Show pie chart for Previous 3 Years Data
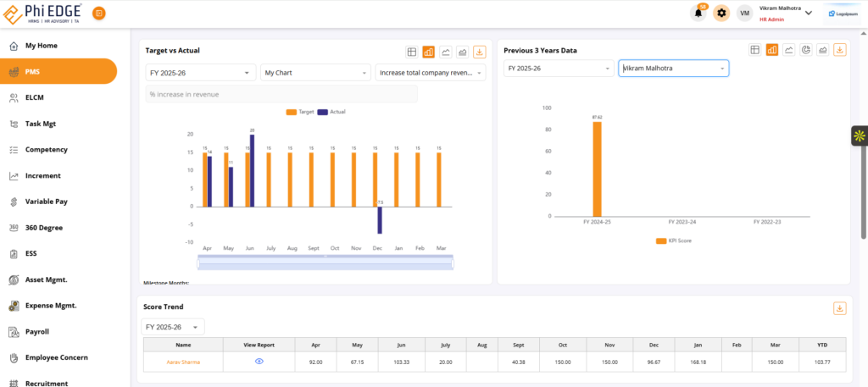 click(x=806, y=50)
